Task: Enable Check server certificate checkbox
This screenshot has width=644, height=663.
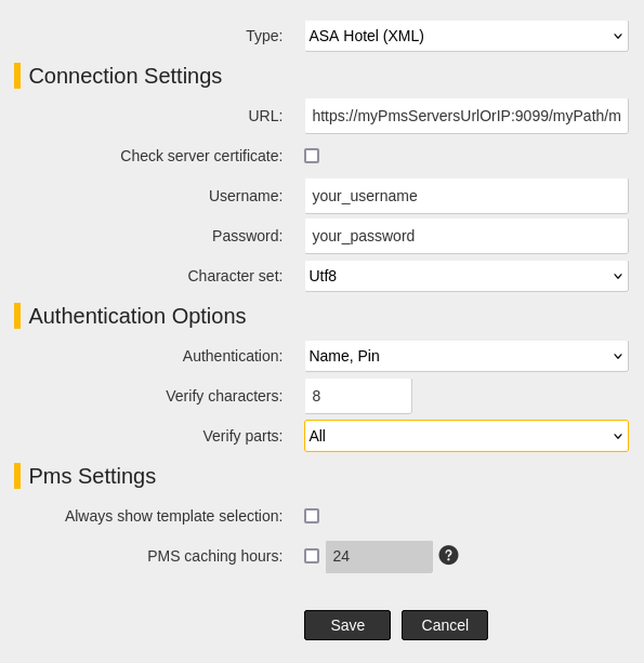Action: coord(312,156)
